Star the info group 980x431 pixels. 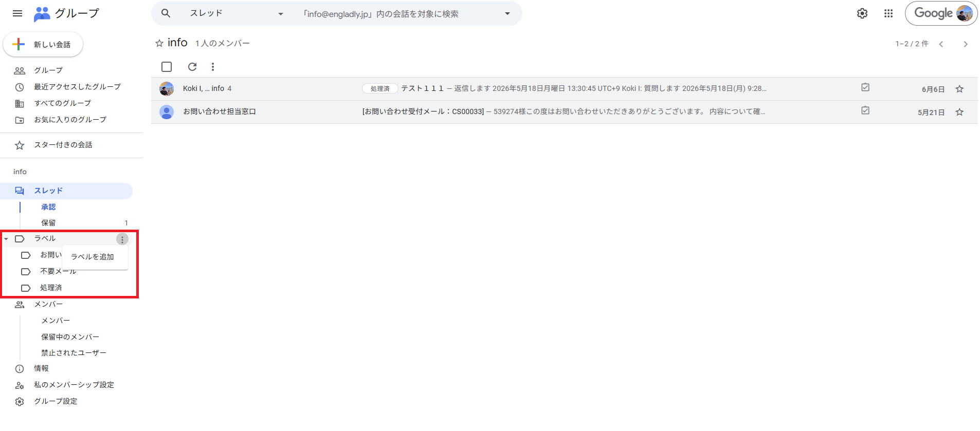coord(159,43)
